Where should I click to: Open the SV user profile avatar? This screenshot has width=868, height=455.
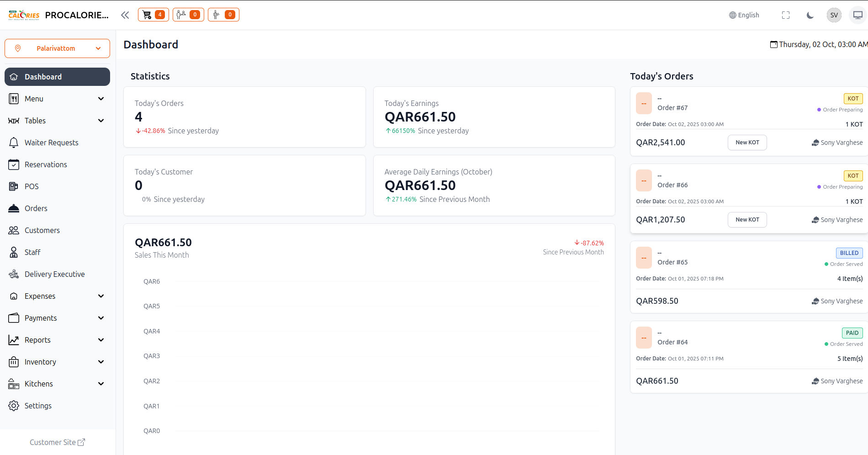[834, 15]
